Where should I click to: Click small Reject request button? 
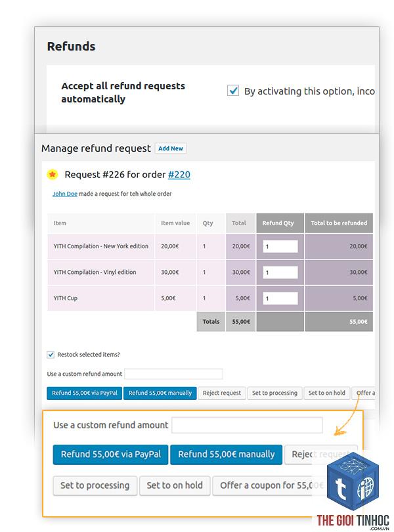pos(222,393)
